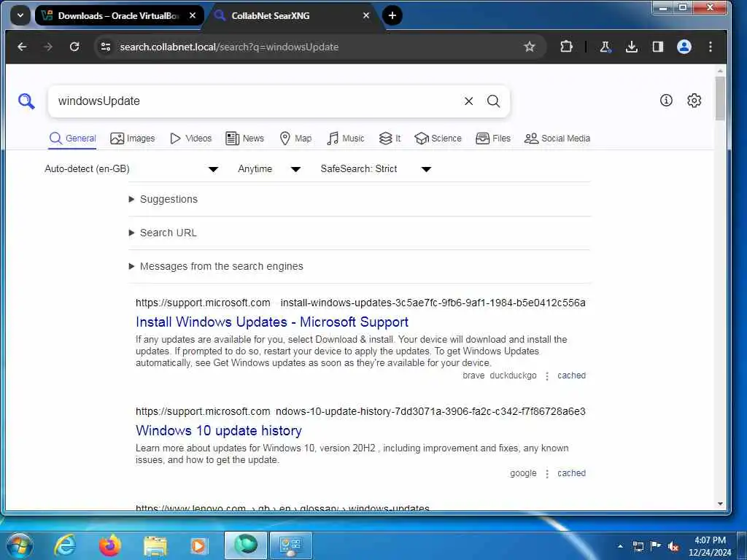Open the About info icon
This screenshot has width=747, height=560.
[666, 101]
